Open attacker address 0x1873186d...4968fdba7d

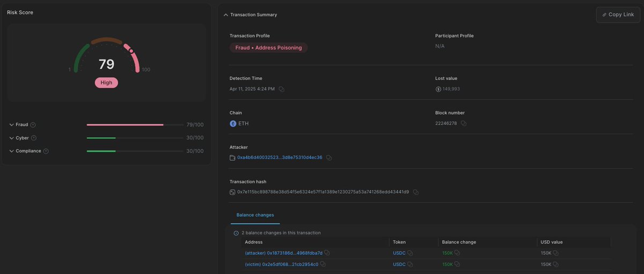point(284,253)
